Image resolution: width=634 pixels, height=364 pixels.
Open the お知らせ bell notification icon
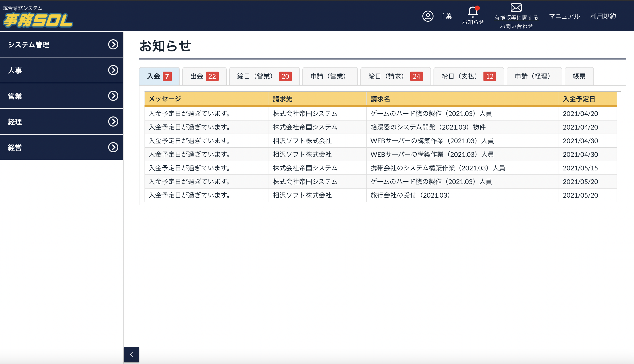point(473,12)
